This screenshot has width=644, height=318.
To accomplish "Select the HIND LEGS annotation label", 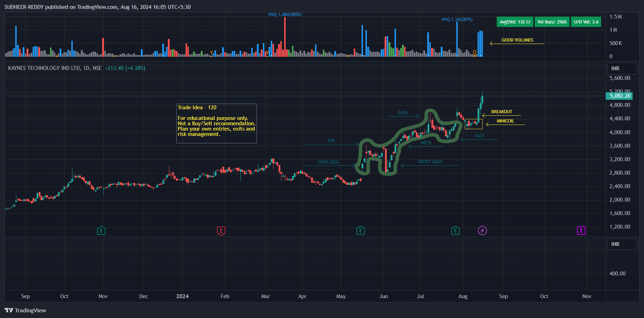I will tap(328, 162).
